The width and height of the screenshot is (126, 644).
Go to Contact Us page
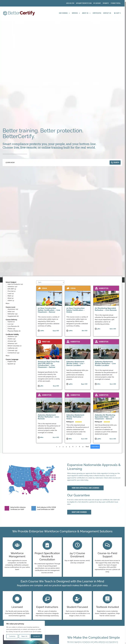107,13
